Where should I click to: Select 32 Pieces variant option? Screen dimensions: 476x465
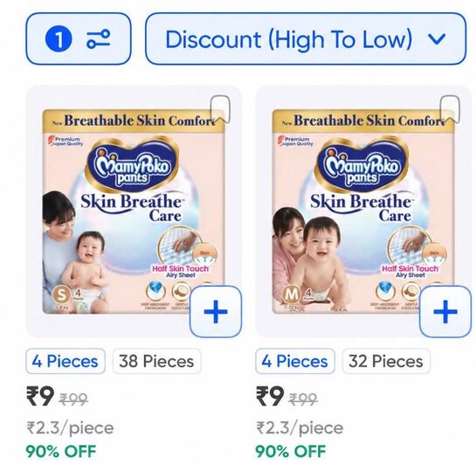click(386, 362)
